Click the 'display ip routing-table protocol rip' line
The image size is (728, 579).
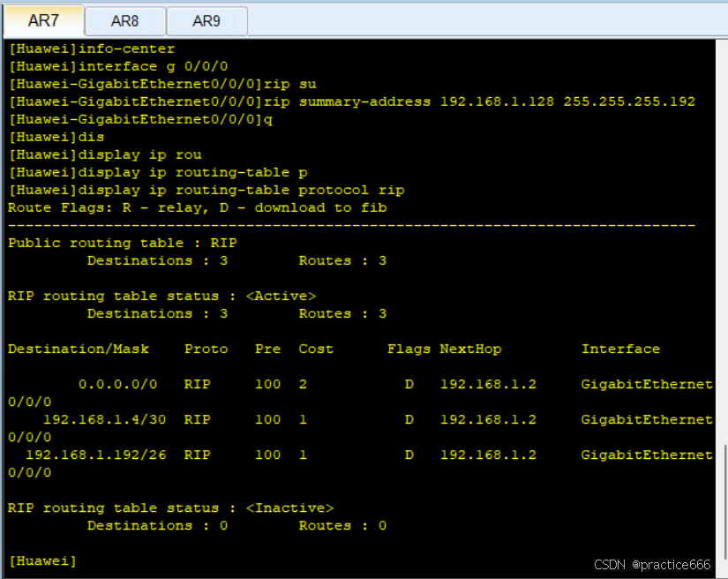click(x=206, y=191)
